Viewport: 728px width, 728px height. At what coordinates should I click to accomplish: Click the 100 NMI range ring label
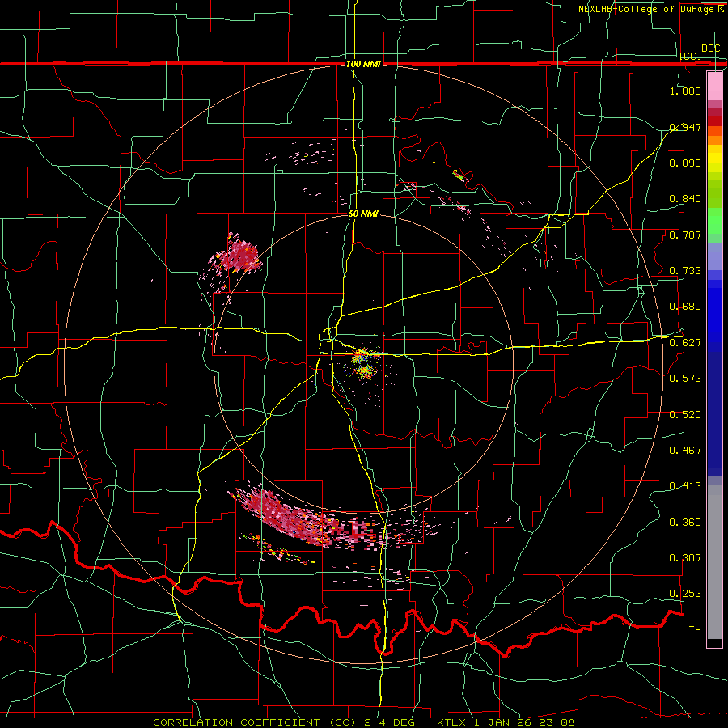(x=363, y=64)
